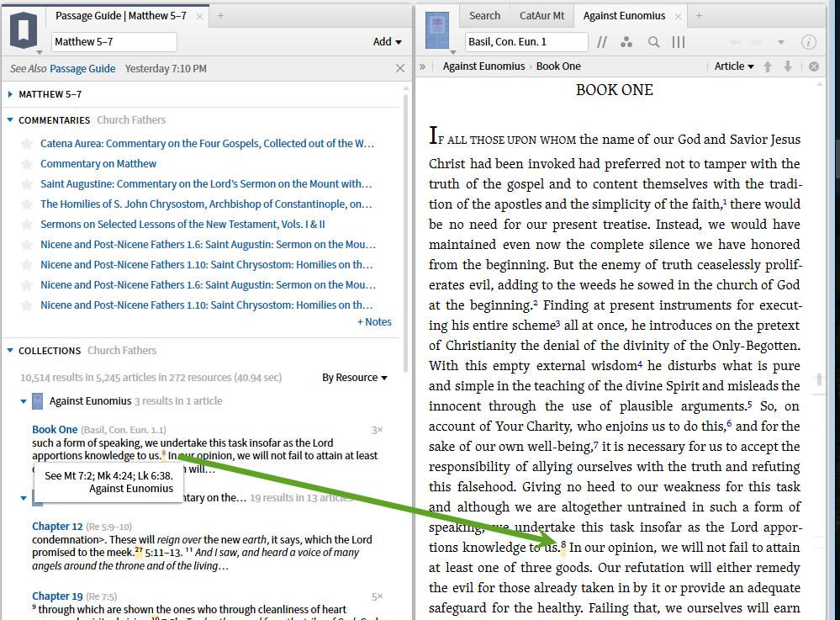Image resolution: width=840 pixels, height=620 pixels.
Task: Star the Sermons on Selected Lessons entry
Action: (x=26, y=225)
